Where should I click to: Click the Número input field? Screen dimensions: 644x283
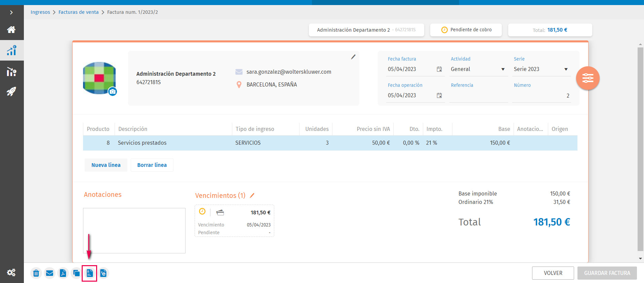click(x=541, y=96)
